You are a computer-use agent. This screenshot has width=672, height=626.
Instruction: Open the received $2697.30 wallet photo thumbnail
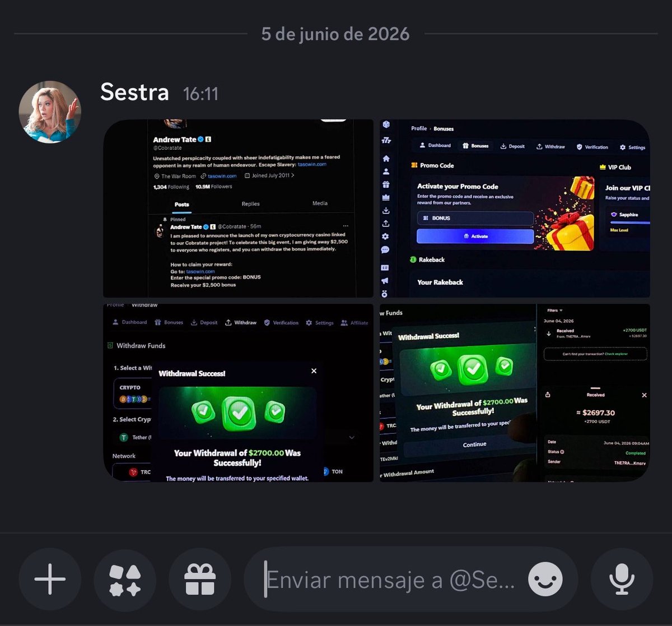(x=515, y=393)
